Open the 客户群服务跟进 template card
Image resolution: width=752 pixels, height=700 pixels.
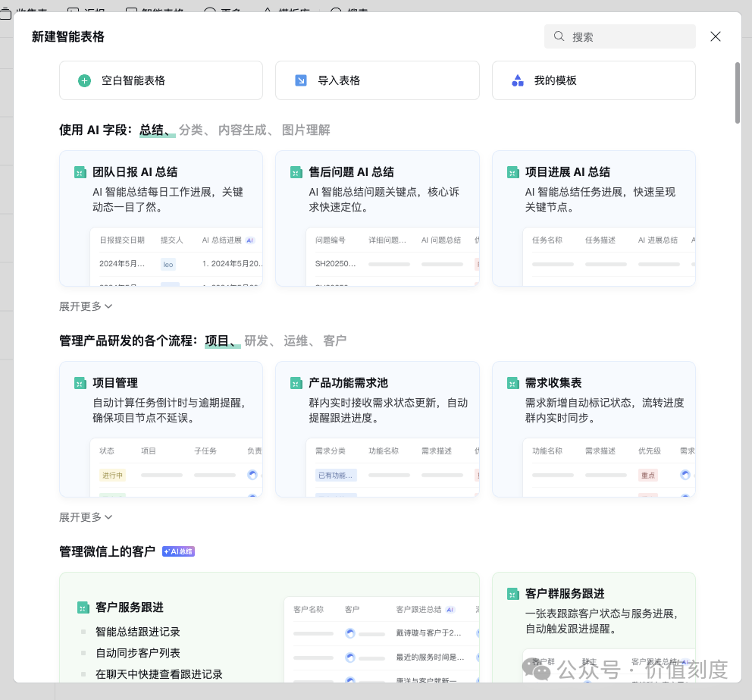(594, 627)
